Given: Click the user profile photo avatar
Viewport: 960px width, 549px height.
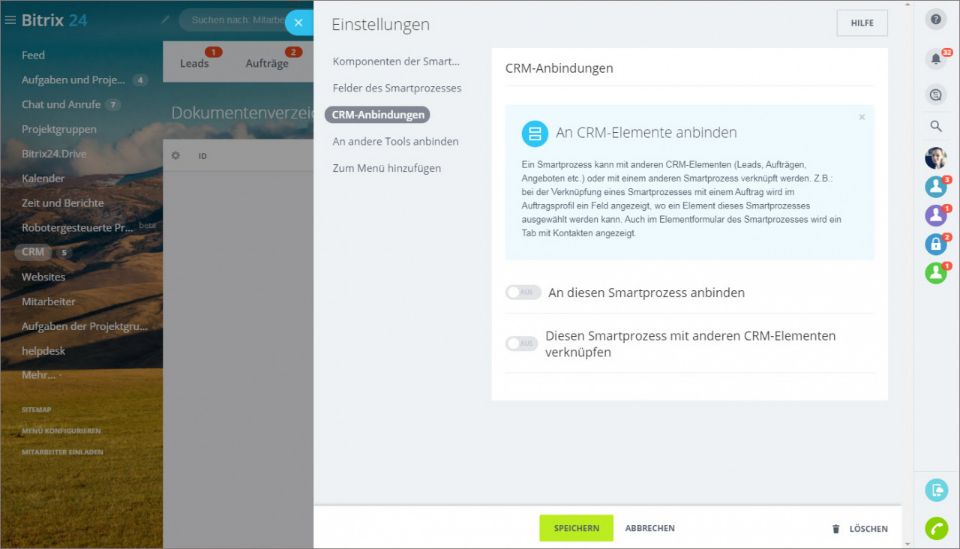Looking at the screenshot, I should point(935,158).
